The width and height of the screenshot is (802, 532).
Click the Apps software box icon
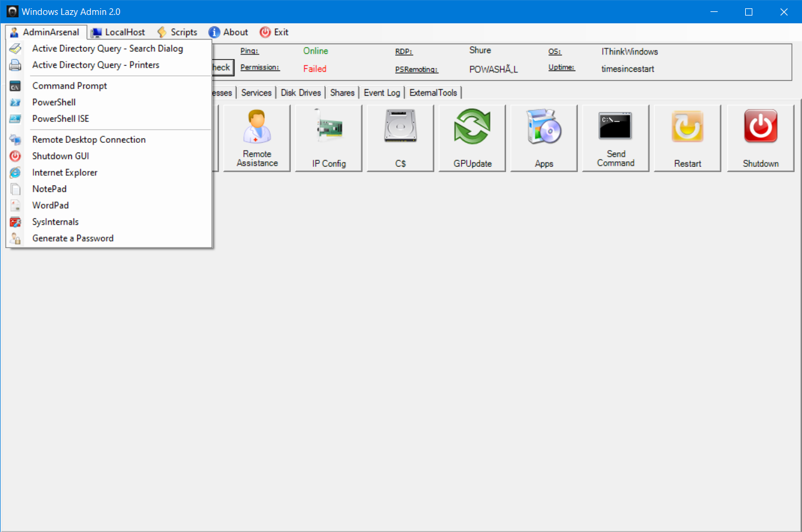click(x=544, y=127)
